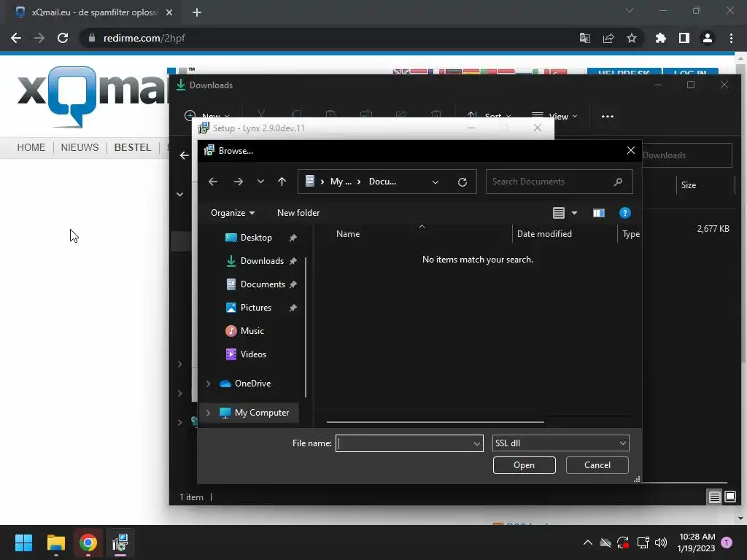Open the View menu in Downloads window
Image resolution: width=747 pixels, height=560 pixels.
554,116
